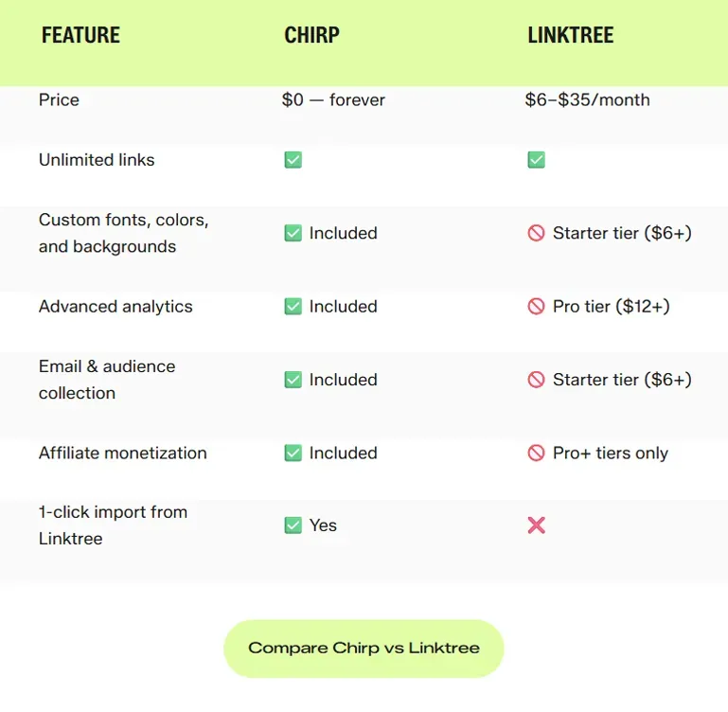Viewport: 728px width, 712px height.
Task: Click red X in Linktree import row
Action: [x=536, y=525]
